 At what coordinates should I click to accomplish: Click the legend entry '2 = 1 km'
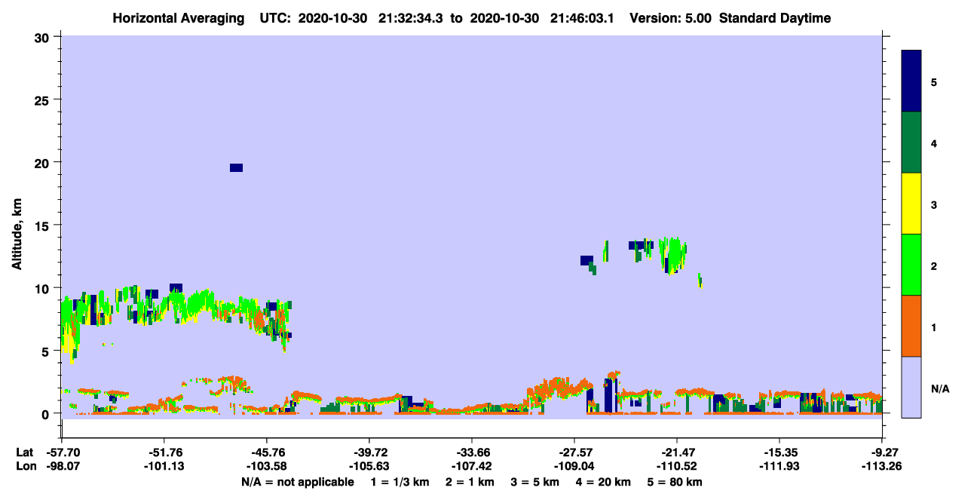pyautogui.click(x=470, y=482)
